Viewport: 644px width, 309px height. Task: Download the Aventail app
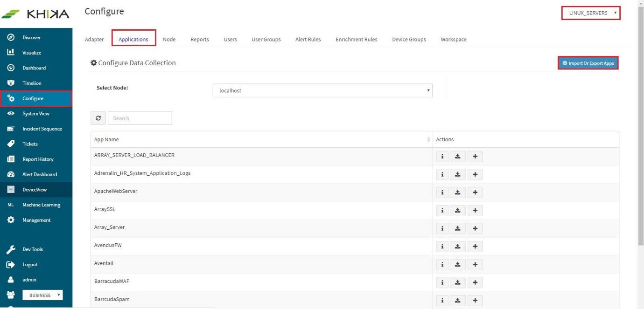pos(458,265)
